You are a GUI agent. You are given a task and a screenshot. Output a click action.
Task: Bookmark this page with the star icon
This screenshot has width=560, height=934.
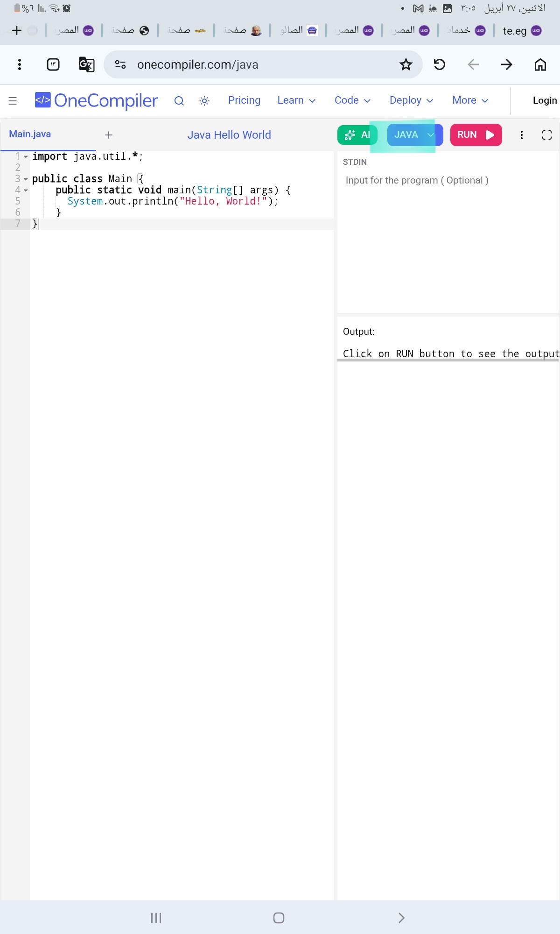pos(406,64)
